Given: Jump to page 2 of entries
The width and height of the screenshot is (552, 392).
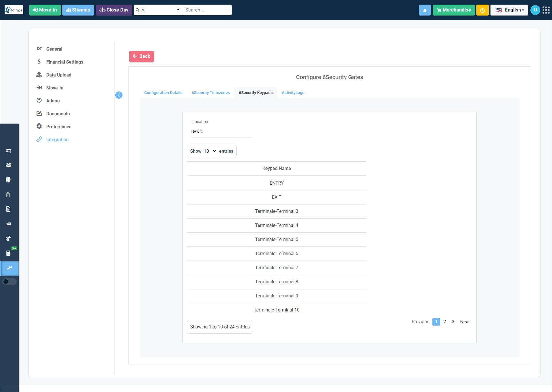Looking at the screenshot, I should click(x=444, y=322).
